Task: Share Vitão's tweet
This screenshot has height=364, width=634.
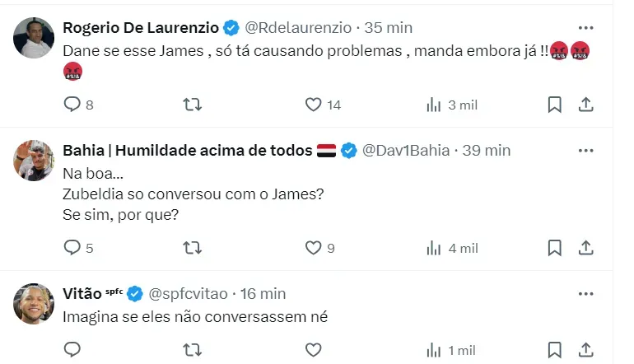Action: [585, 350]
